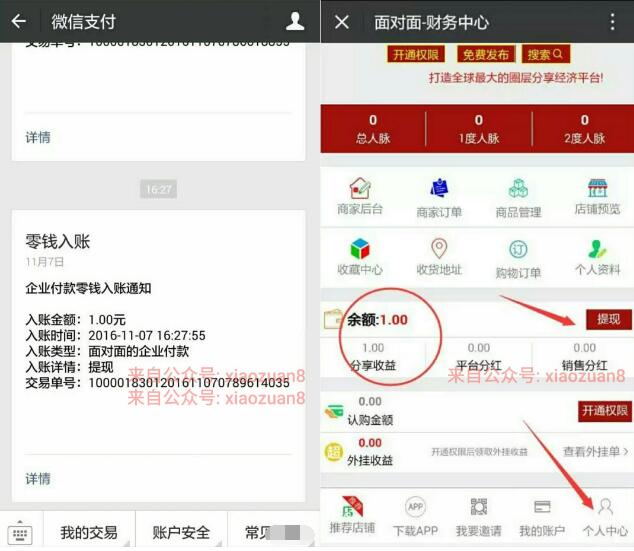
Task: Tap the wallet icon beside 余额
Action: click(x=333, y=319)
